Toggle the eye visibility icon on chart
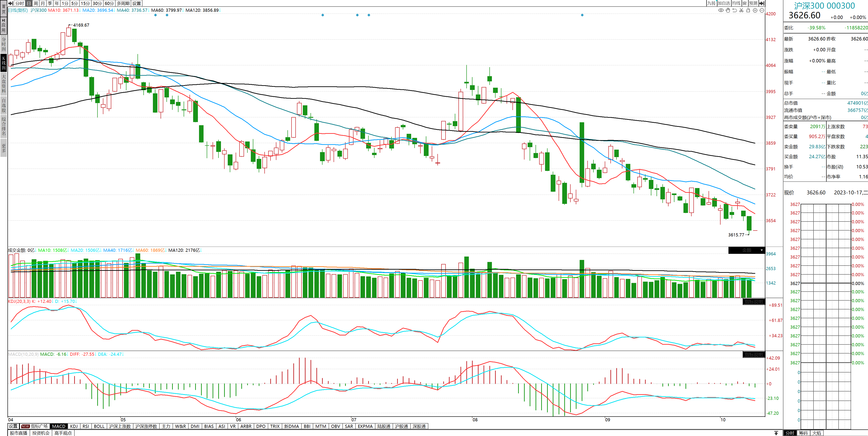Screen dimensions: 868x436 coord(721,10)
